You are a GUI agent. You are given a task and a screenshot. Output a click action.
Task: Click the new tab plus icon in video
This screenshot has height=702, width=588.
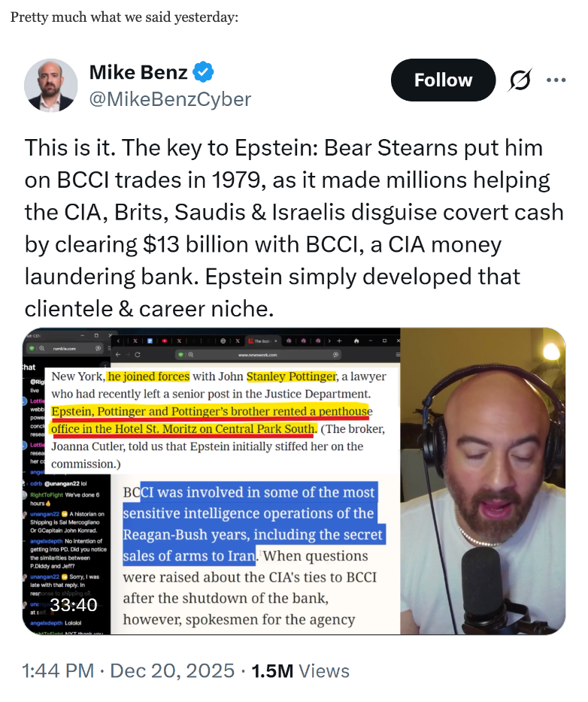click(x=339, y=340)
